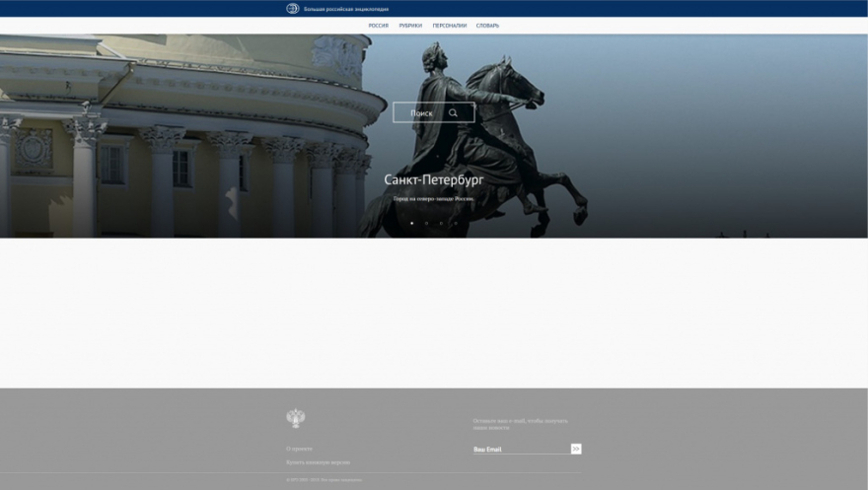The width and height of the screenshot is (868, 490).
Task: Click the double-headed eagle emblem in footer
Action: click(x=295, y=418)
